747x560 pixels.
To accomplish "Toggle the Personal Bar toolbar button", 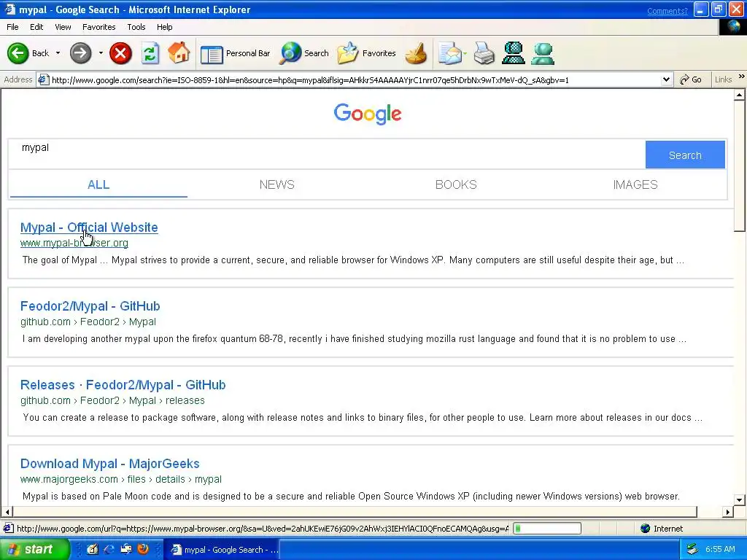I will click(236, 53).
